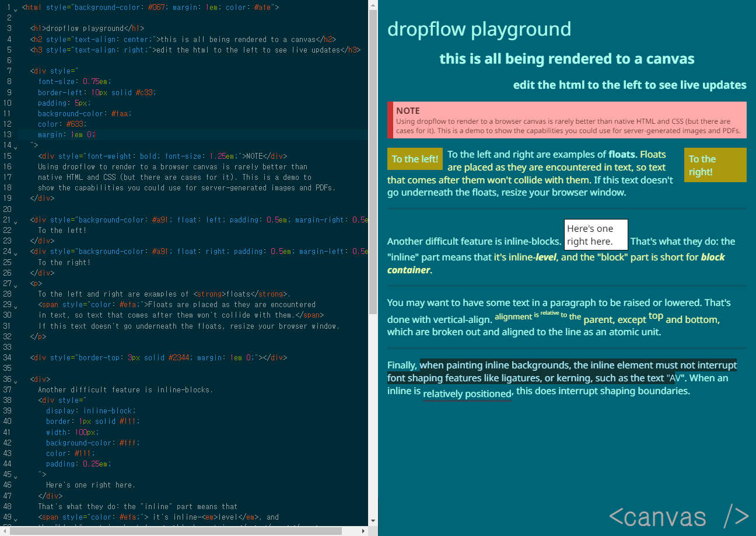Click the editor's vertical scrollbar down arrow
756x536 pixels.
click(373, 520)
